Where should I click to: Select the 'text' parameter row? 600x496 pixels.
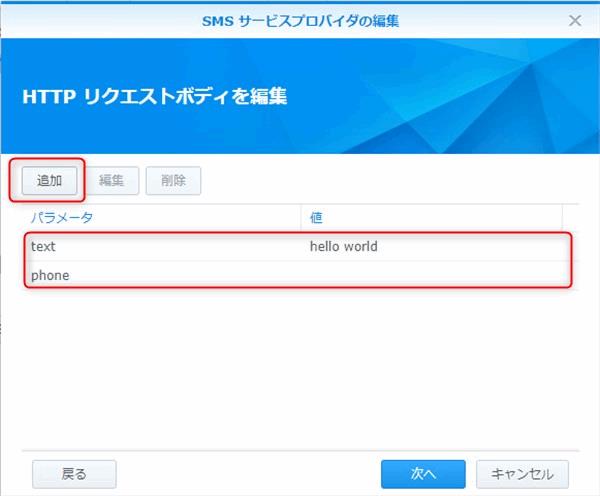point(298,246)
